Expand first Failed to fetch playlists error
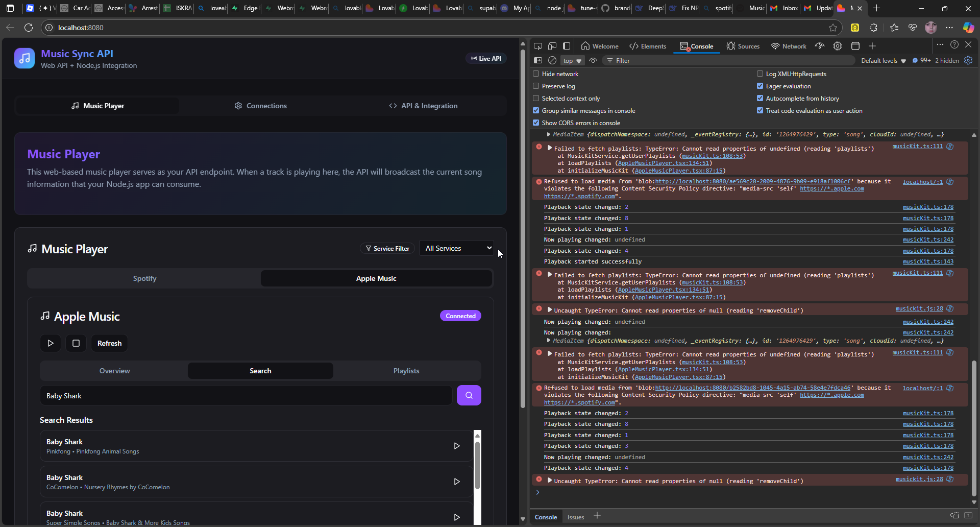The width and height of the screenshot is (980, 527). [x=550, y=148]
